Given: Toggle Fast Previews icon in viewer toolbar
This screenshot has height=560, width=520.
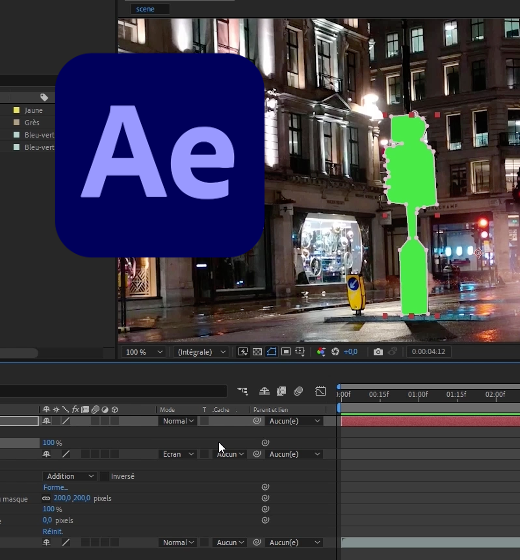Looking at the screenshot, I should (x=243, y=352).
